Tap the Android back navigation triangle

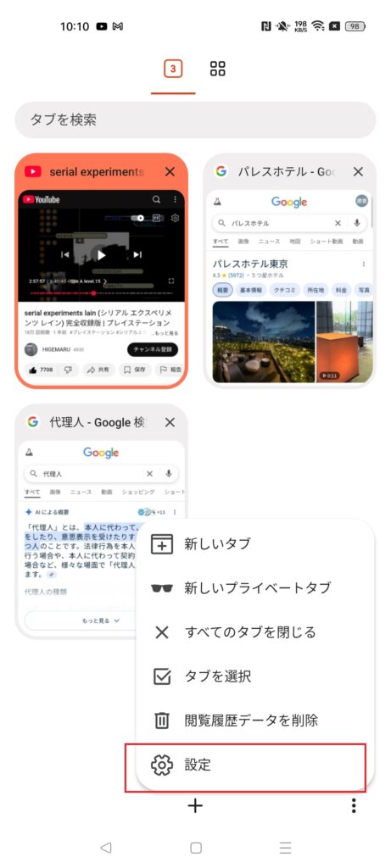[x=106, y=848]
